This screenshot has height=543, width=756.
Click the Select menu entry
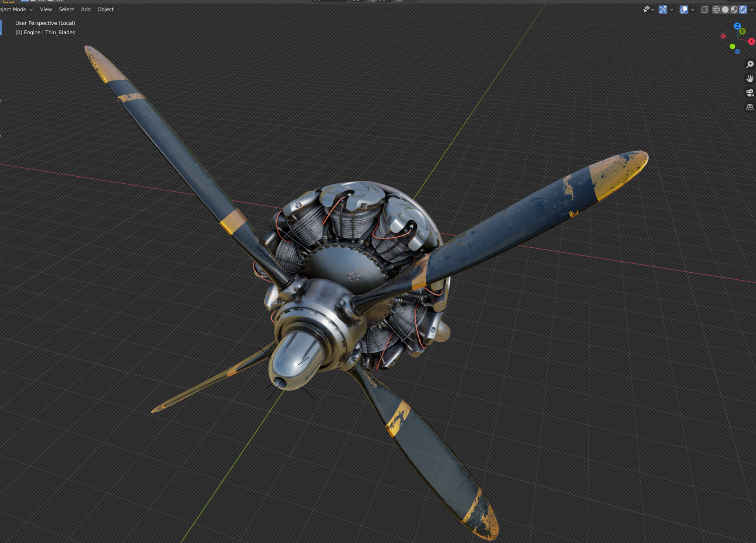point(66,9)
